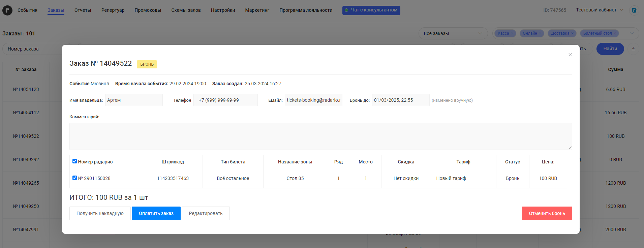This screenshot has width=644, height=248.
Task: Click the Получить накладную button
Action: point(100,213)
